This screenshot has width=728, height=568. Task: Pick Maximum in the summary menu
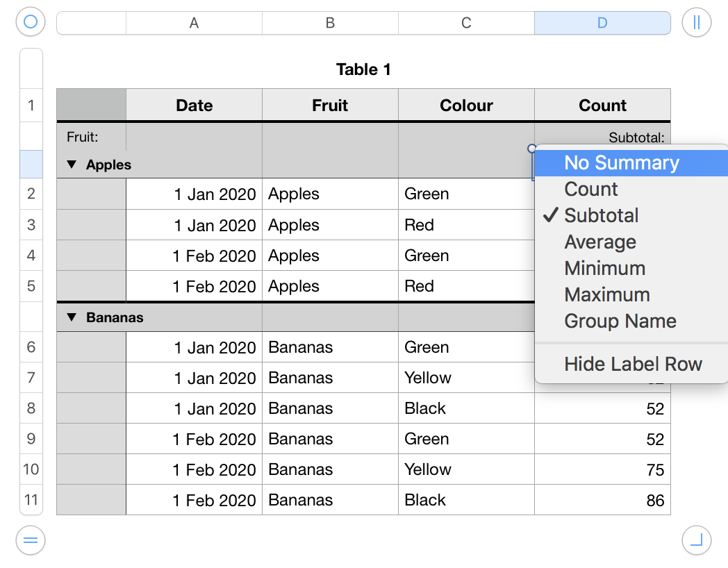607,295
